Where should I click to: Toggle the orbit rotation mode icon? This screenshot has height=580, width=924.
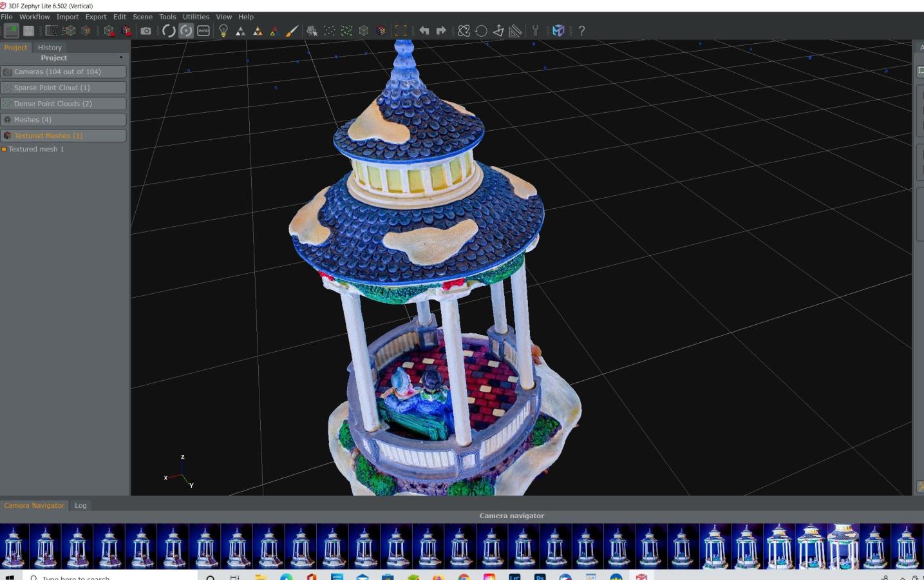point(169,30)
